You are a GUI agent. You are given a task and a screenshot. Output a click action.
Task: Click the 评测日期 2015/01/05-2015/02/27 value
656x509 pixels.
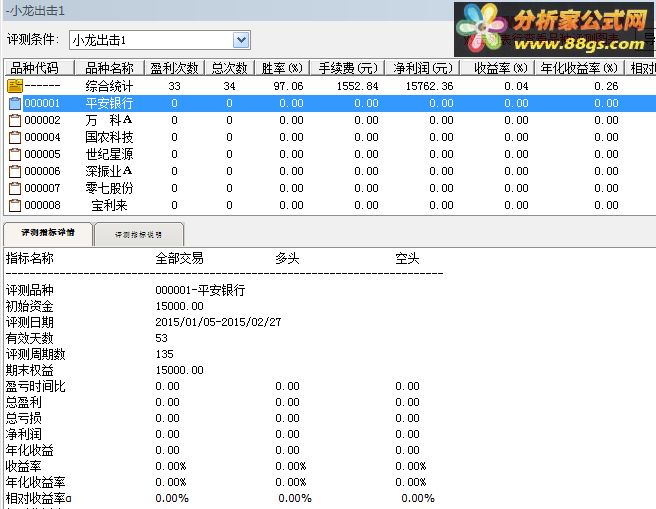pyautogui.click(x=218, y=322)
